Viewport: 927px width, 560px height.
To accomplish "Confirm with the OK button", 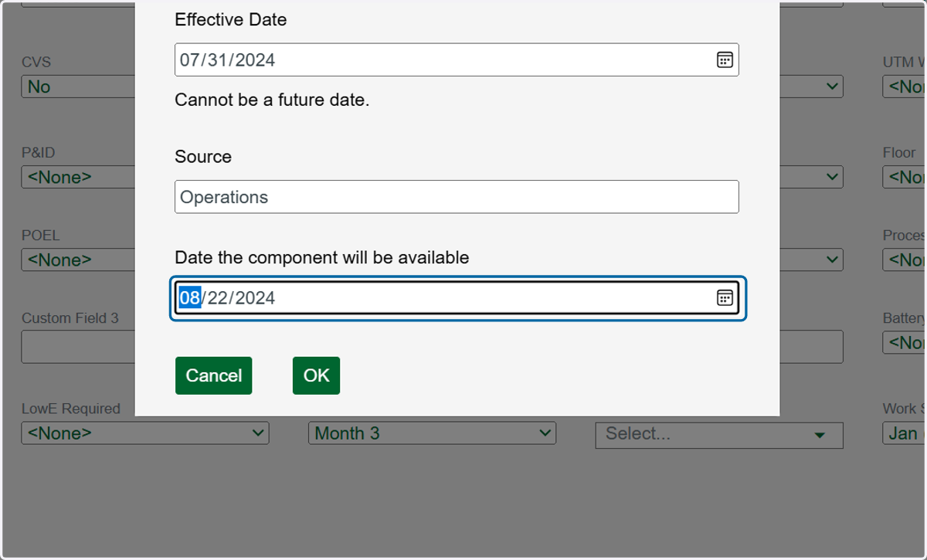I will pos(316,375).
